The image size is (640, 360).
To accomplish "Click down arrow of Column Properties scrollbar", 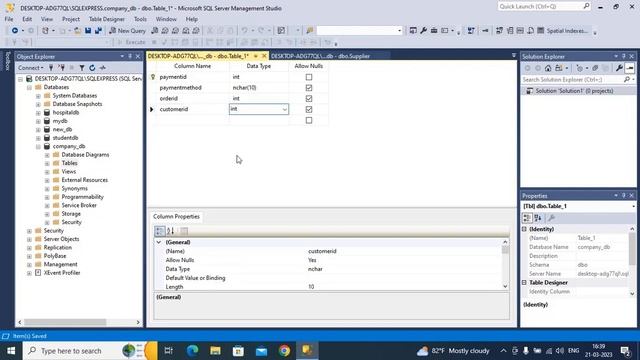I will [x=505, y=287].
